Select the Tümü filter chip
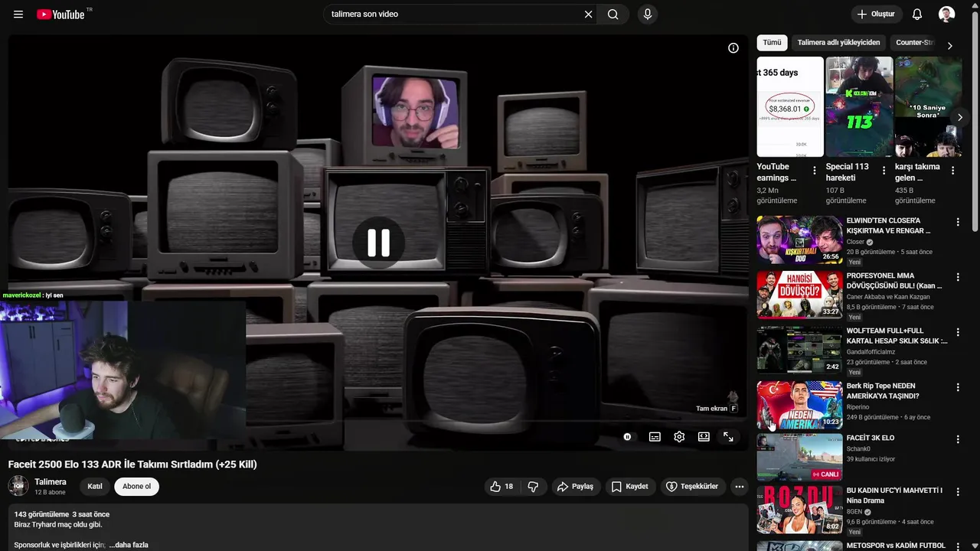 772,43
